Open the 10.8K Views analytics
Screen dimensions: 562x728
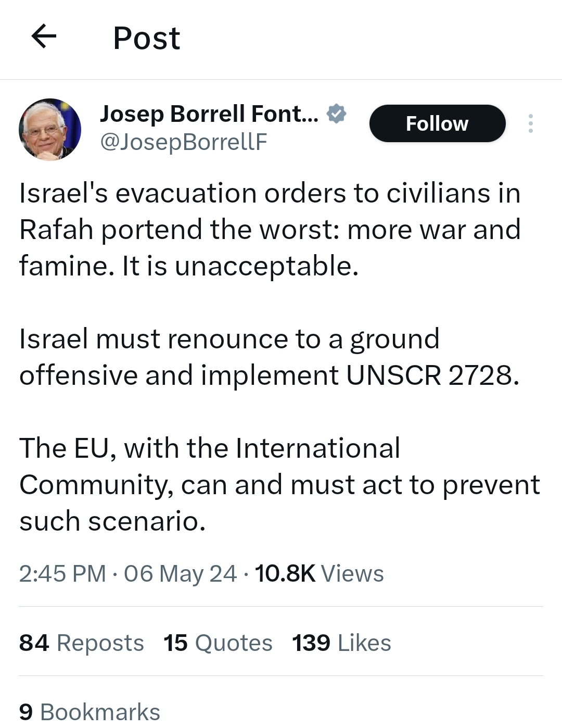coord(319,573)
